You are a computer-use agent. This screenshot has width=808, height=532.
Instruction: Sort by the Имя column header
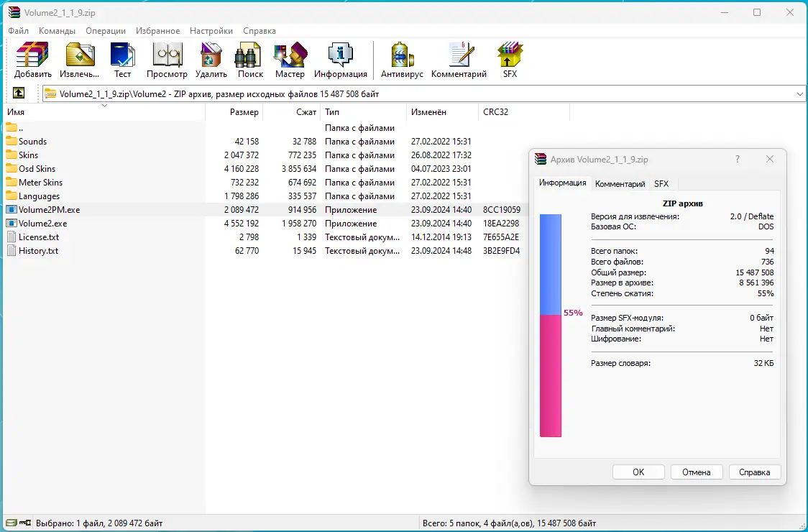(105, 112)
